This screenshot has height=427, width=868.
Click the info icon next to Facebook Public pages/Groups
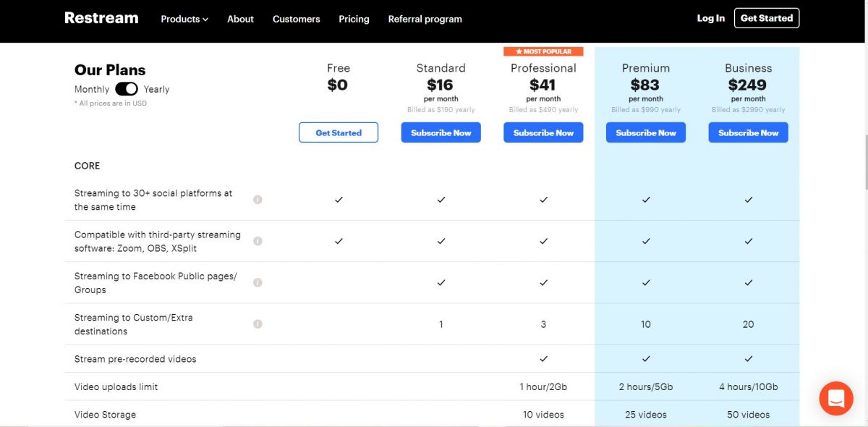(258, 282)
